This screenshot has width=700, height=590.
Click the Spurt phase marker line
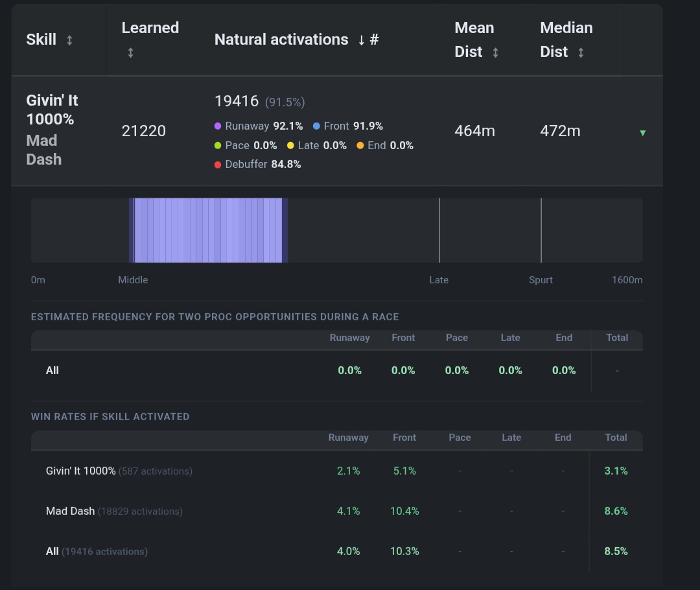click(x=541, y=230)
